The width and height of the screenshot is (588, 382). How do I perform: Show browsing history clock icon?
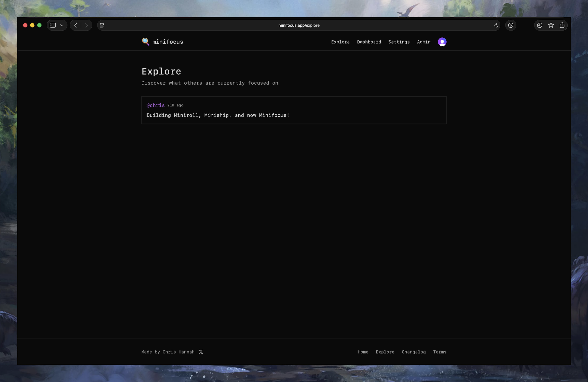point(539,25)
